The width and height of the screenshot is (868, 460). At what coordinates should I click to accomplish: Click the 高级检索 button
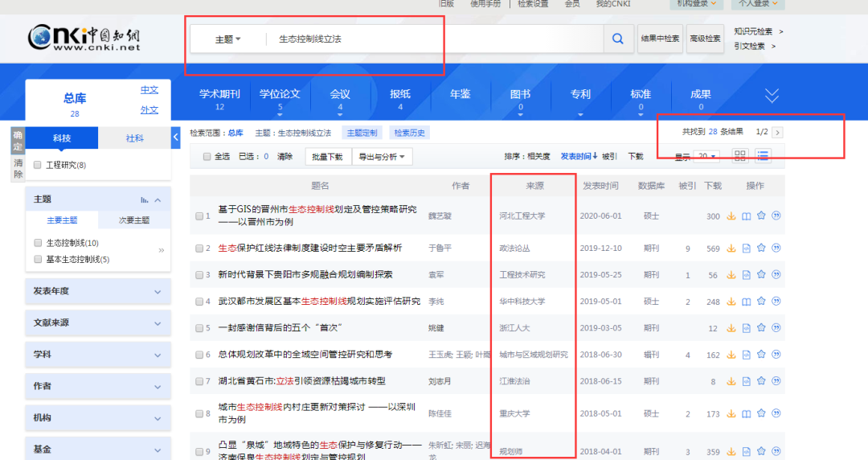[706, 39]
